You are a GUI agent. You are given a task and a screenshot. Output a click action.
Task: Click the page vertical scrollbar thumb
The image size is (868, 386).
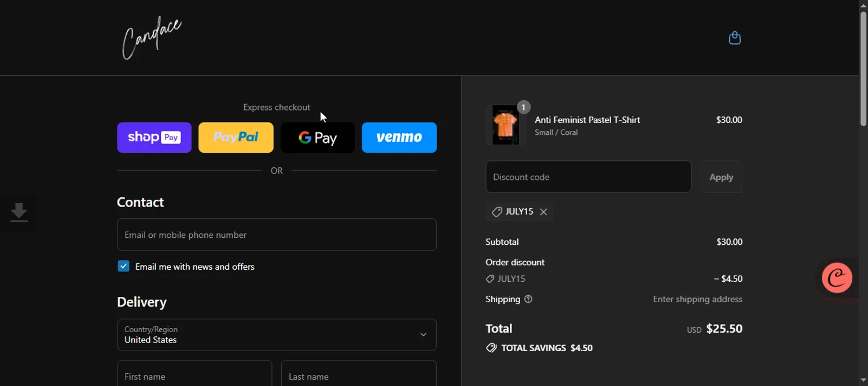pos(863,68)
